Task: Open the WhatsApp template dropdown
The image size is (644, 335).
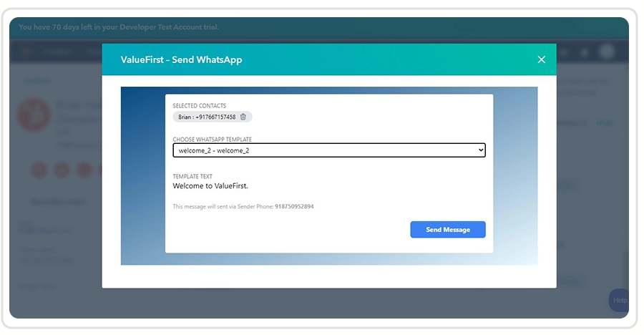Action: [x=329, y=150]
